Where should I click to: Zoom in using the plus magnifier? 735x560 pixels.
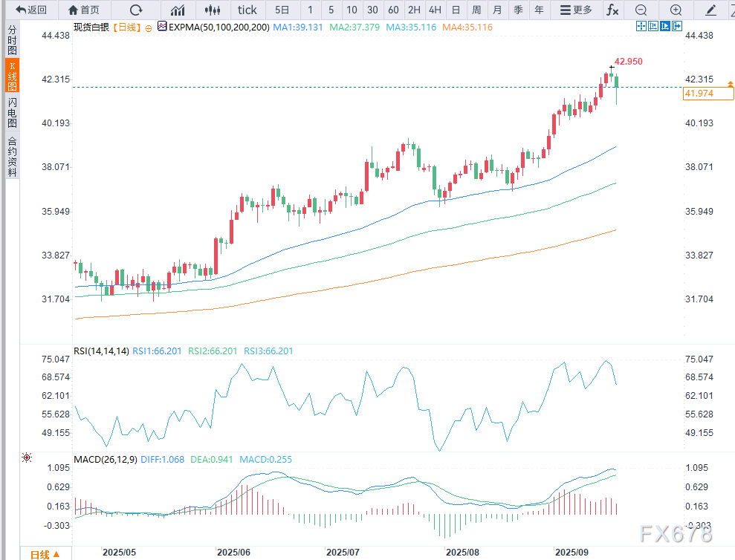(676, 10)
